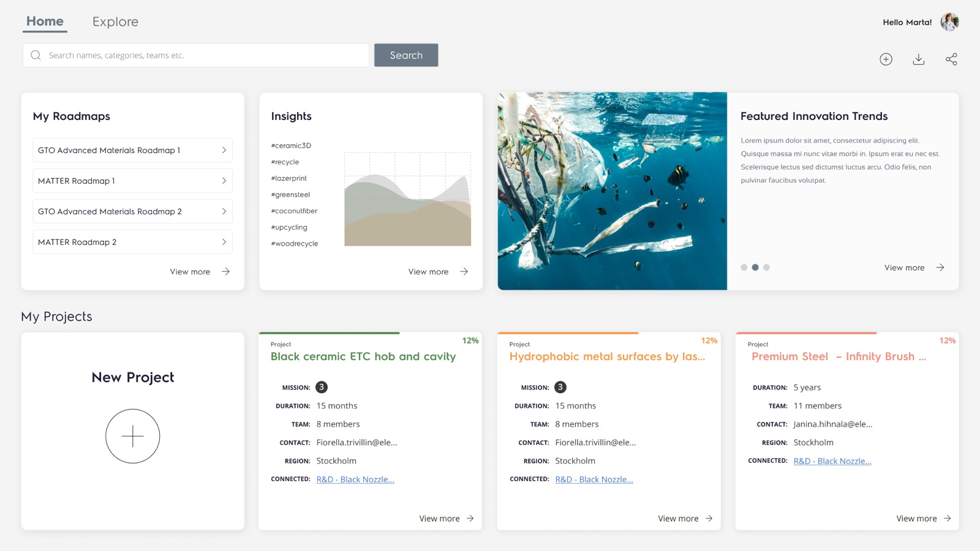
Task: Select the third carousel dot in Featured Trends
Action: coord(766,268)
